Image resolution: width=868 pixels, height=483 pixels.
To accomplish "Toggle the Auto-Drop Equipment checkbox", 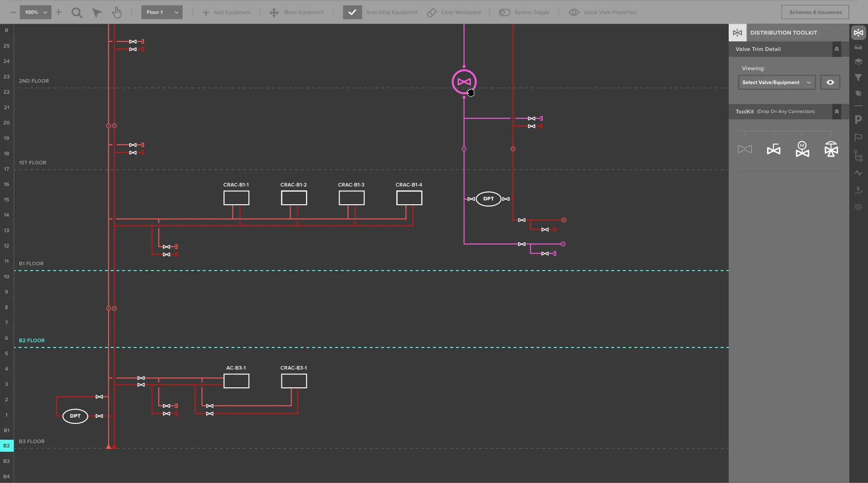I will [352, 12].
